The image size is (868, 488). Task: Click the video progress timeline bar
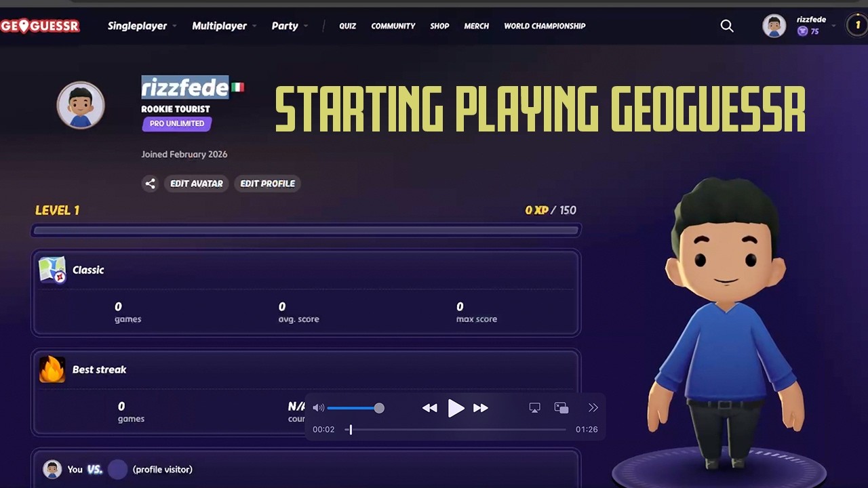click(456, 429)
